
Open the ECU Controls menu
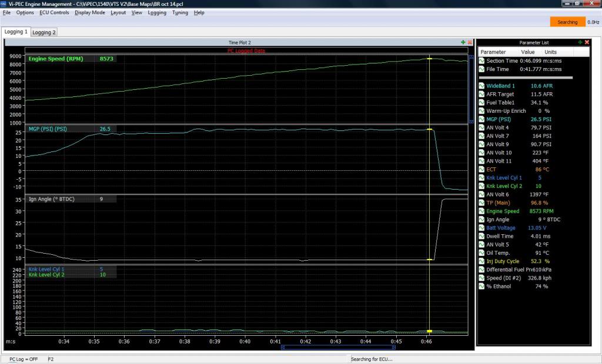54,13
